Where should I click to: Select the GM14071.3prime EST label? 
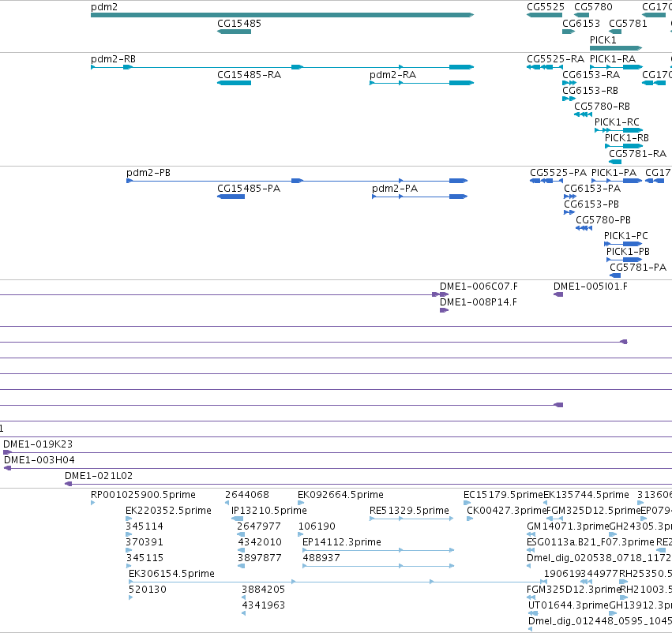tap(568, 526)
